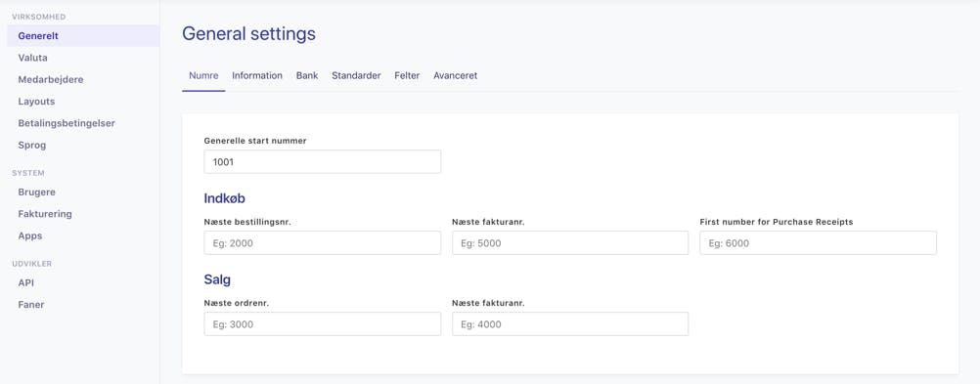The image size is (980, 384).
Task: Focus Næste fakturanr. field under Salg
Action: [x=570, y=324]
